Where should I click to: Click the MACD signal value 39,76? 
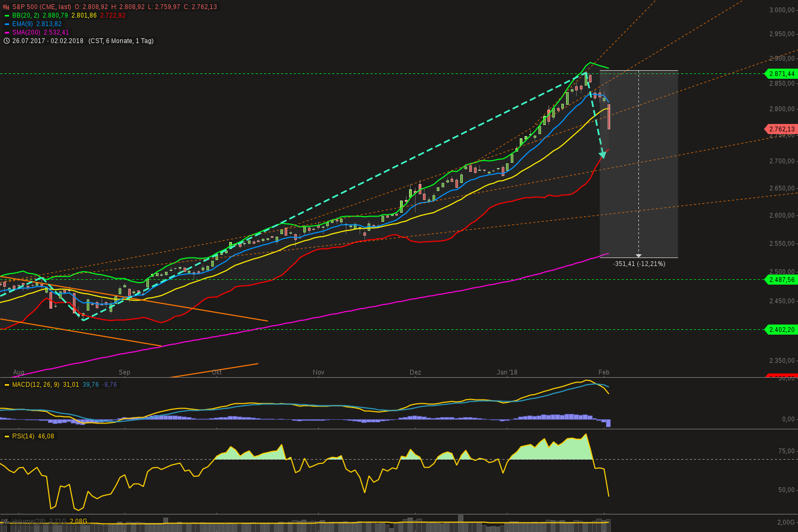pos(91,385)
